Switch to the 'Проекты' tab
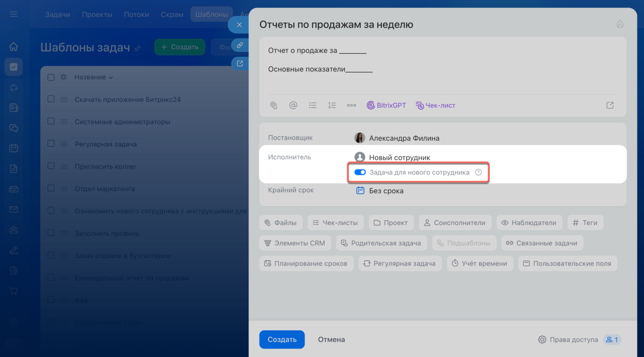 (x=97, y=15)
